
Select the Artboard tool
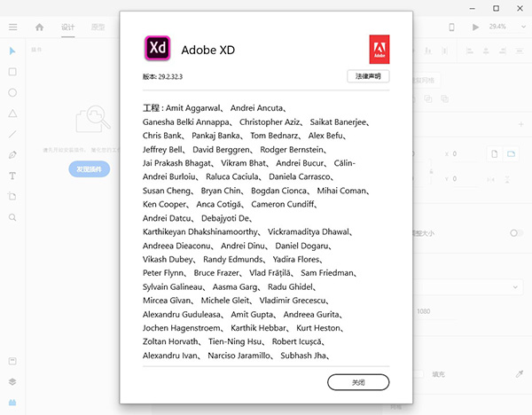pyautogui.click(x=12, y=196)
